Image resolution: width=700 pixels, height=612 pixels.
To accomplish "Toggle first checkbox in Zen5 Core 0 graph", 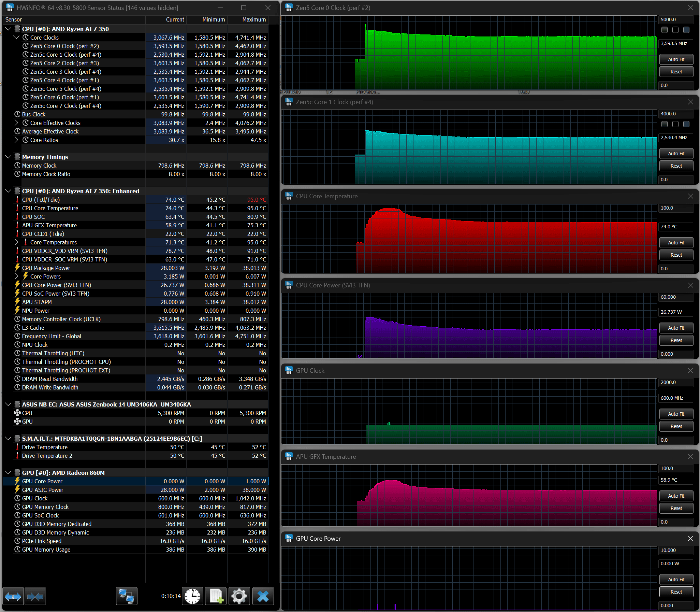I will point(664,30).
